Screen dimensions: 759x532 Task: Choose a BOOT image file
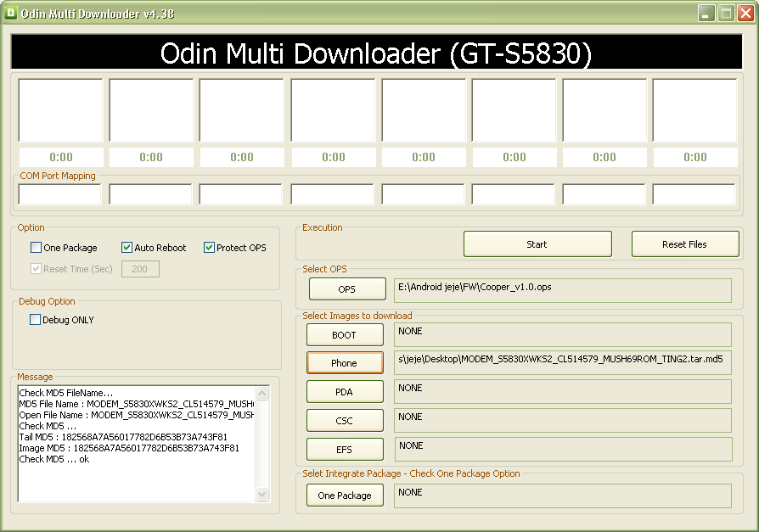pos(344,335)
